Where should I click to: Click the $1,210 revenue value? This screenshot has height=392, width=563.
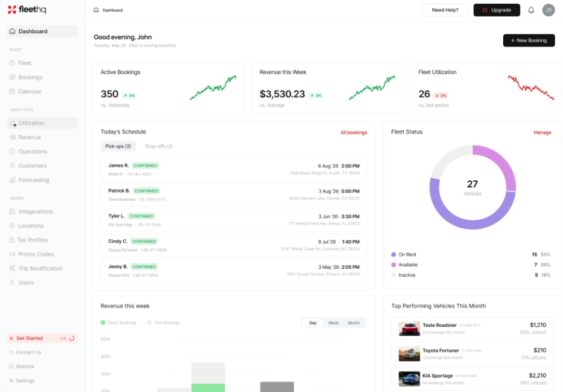click(538, 325)
